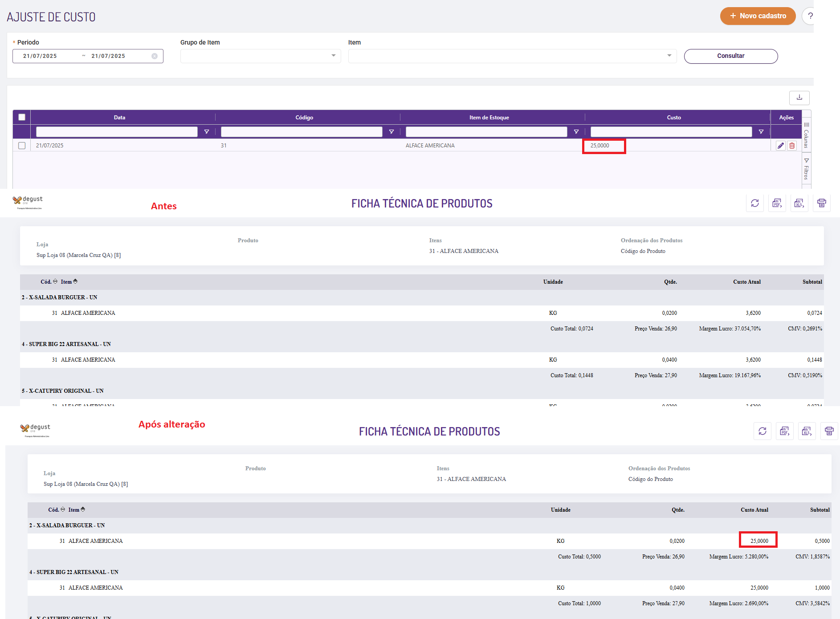840x619 pixels.
Task: Click the help question mark icon
Action: click(810, 16)
